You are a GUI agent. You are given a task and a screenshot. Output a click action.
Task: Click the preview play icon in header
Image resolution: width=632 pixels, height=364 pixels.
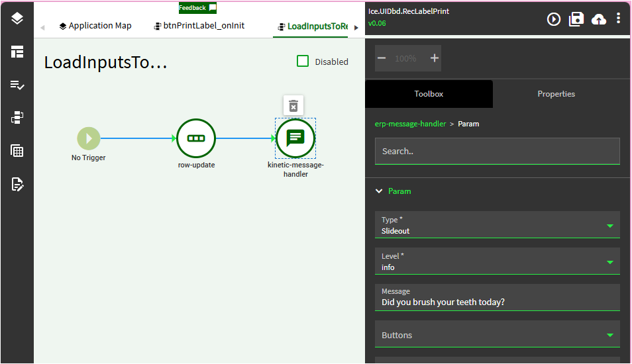click(x=553, y=19)
